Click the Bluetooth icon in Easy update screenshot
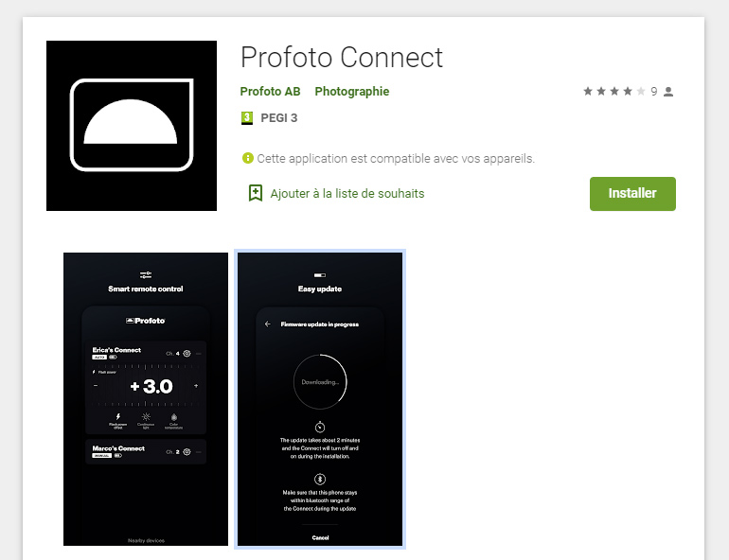This screenshot has width=729, height=560. tap(320, 479)
